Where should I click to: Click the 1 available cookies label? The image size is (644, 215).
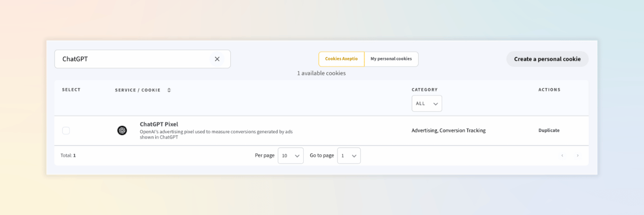pos(321,73)
